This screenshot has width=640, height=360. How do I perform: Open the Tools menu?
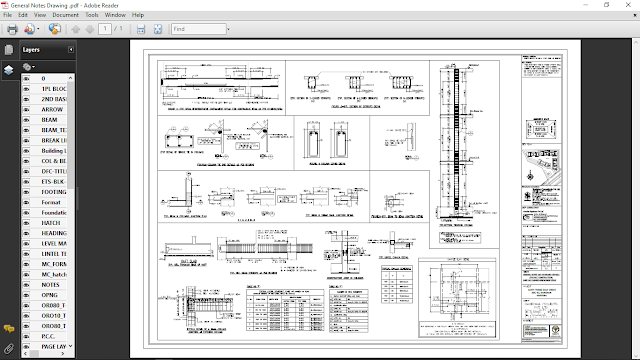92,15
